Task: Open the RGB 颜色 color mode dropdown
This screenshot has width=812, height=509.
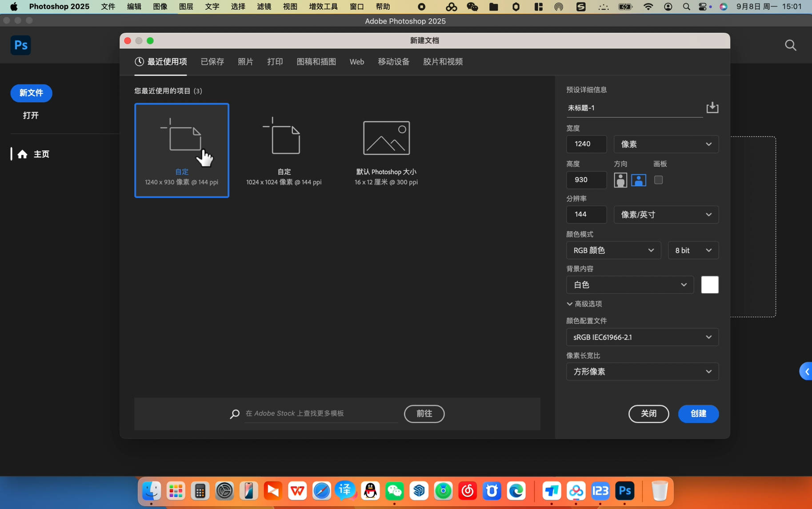Action: (613, 250)
